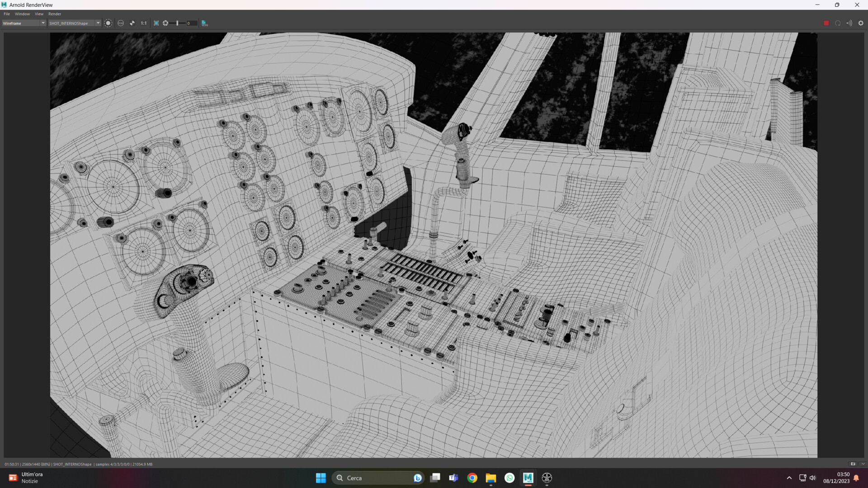
Task: Click the IPR broadcast update icon
Action: 849,23
